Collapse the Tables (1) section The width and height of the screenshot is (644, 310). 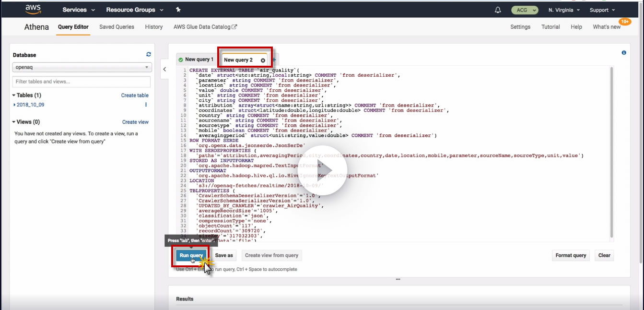pyautogui.click(x=27, y=95)
